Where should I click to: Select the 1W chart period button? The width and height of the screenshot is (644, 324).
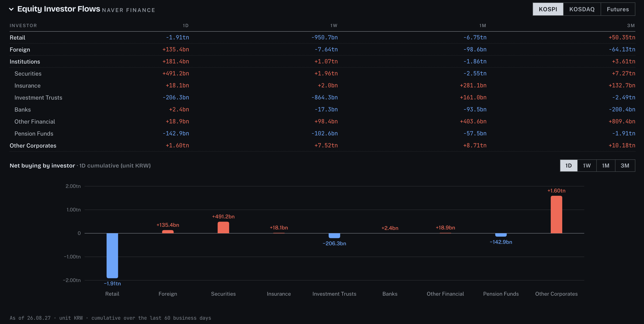587,166
